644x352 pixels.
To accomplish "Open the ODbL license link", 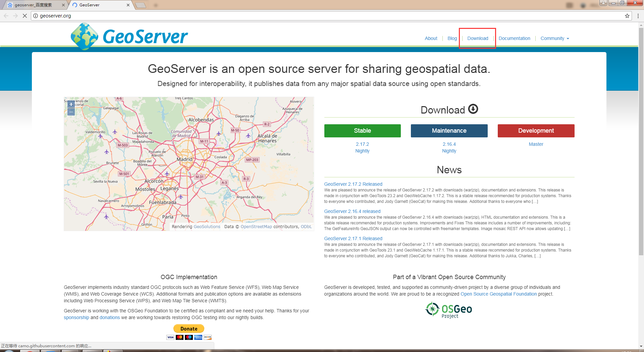I will click(306, 227).
